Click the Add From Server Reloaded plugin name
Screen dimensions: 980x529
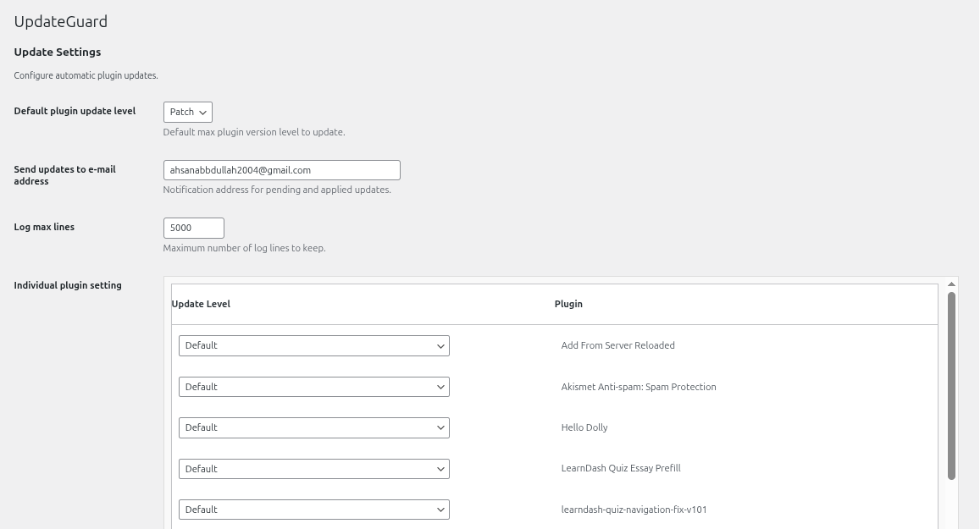pos(617,345)
